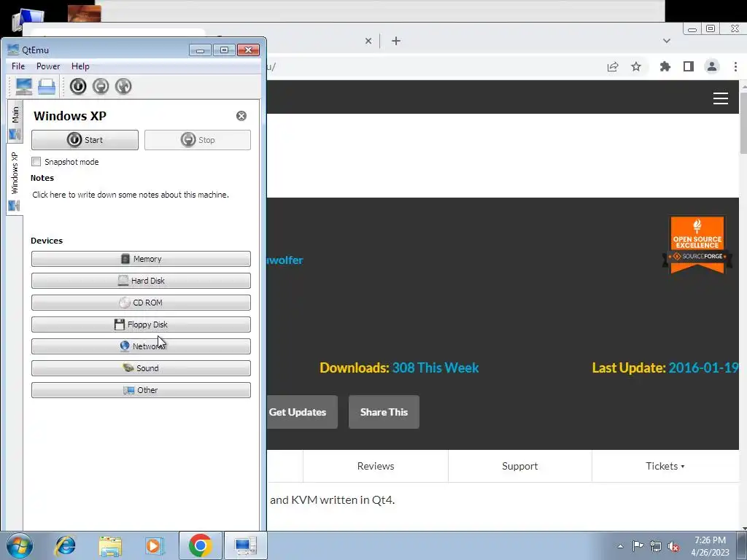Open the Chrome profile avatar

(712, 66)
